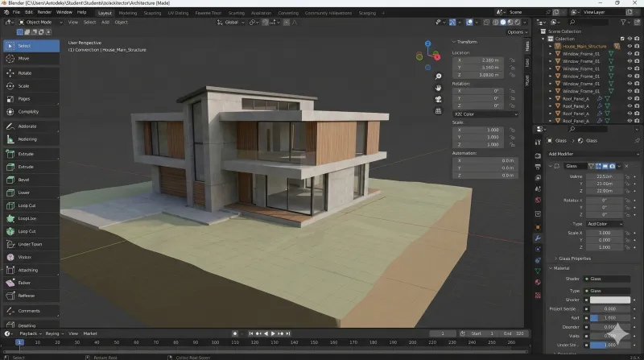Click the Location Y value field
This screenshot has height=360, width=644.
point(478,68)
